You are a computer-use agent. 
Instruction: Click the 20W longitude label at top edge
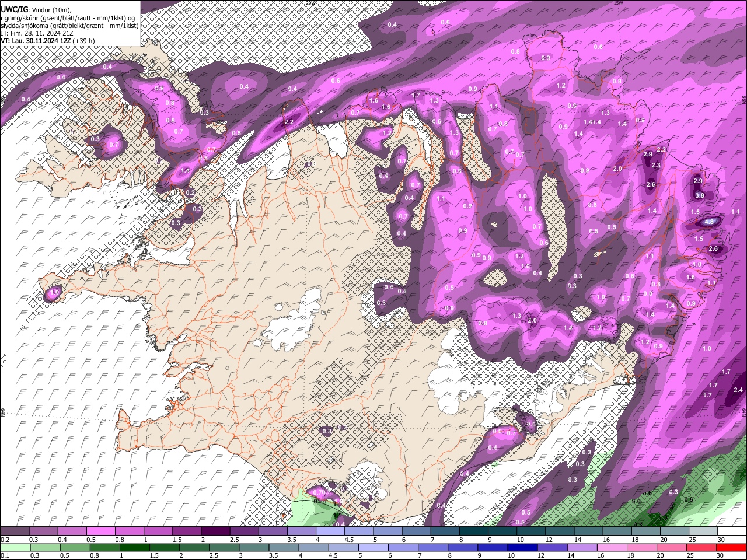[310, 3]
